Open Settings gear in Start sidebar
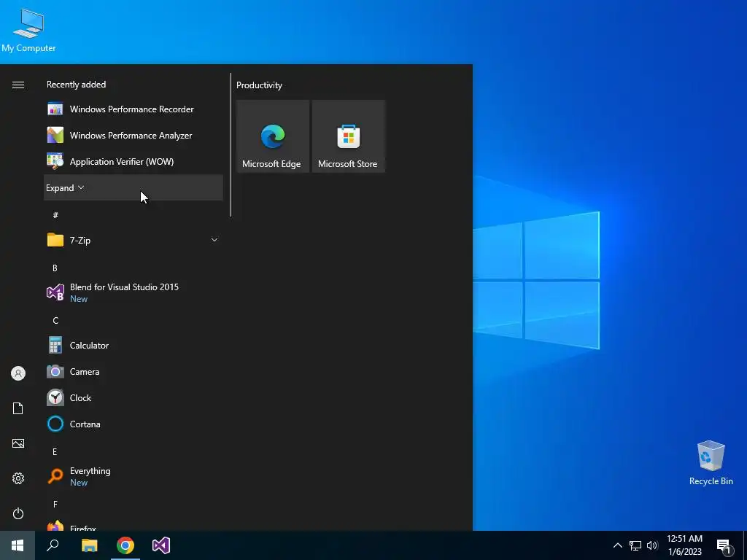747x560 pixels. point(18,478)
